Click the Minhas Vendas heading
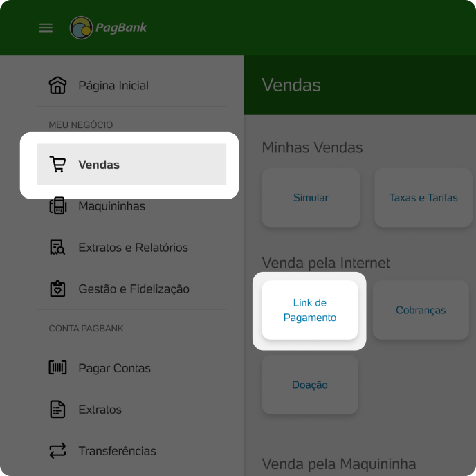The image size is (476, 476). pyautogui.click(x=312, y=147)
